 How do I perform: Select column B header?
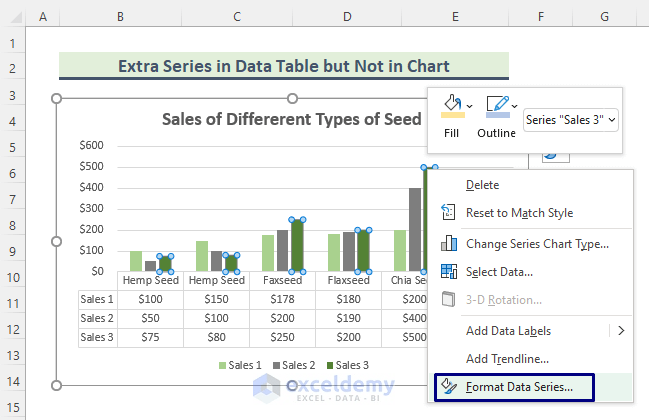click(120, 17)
